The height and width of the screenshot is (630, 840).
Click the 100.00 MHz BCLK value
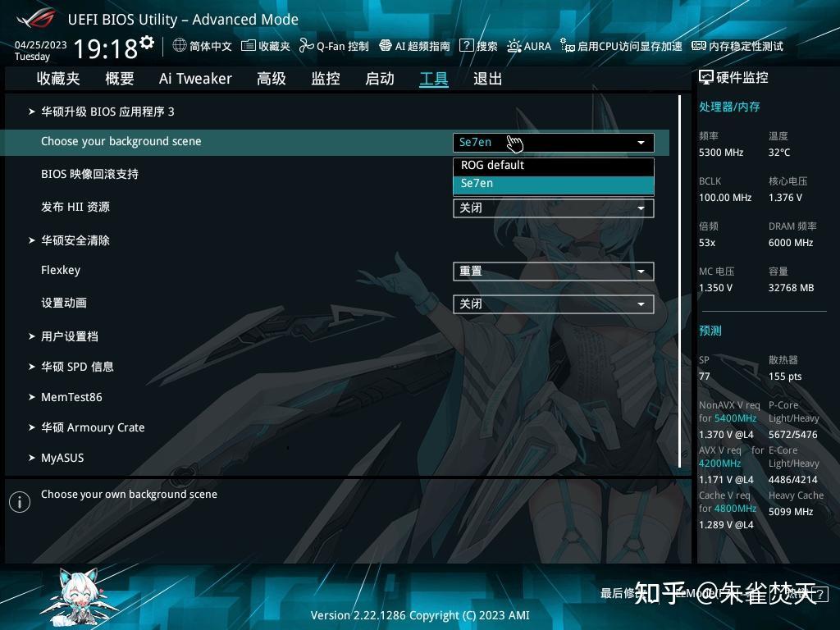point(725,198)
